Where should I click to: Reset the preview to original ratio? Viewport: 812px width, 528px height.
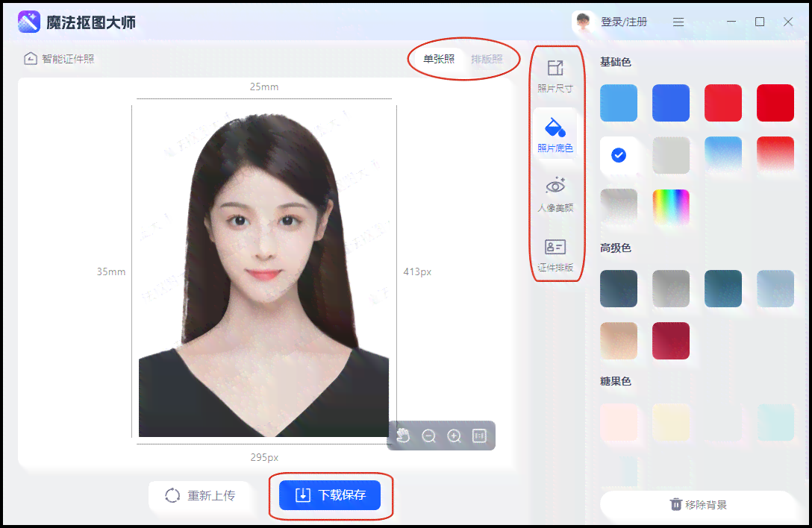point(480,436)
